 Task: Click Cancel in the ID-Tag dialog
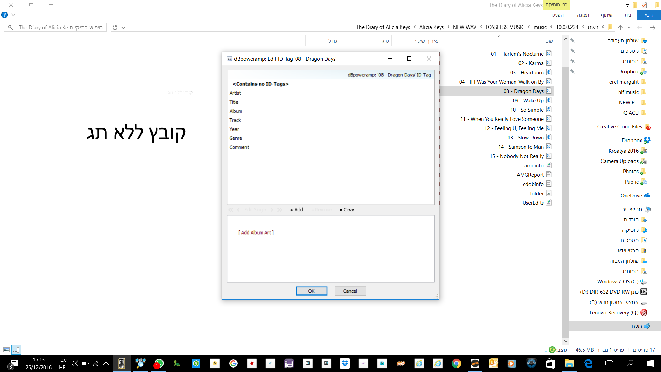point(350,291)
